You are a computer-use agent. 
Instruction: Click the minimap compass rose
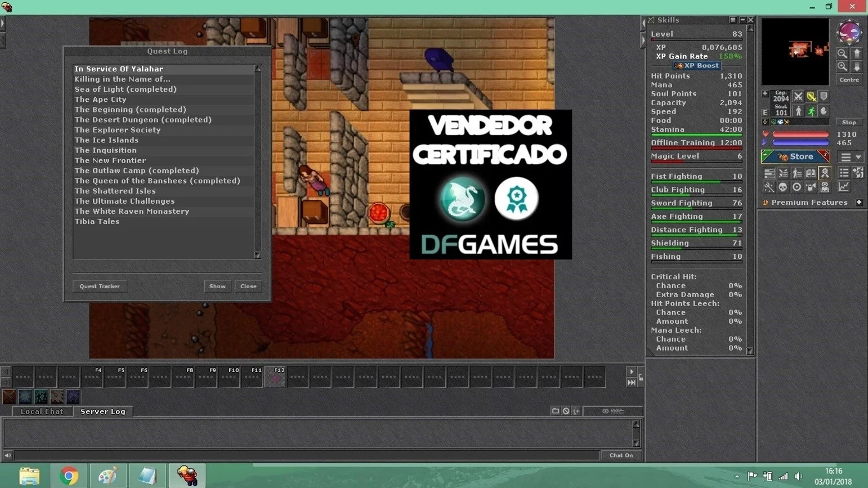point(849,32)
